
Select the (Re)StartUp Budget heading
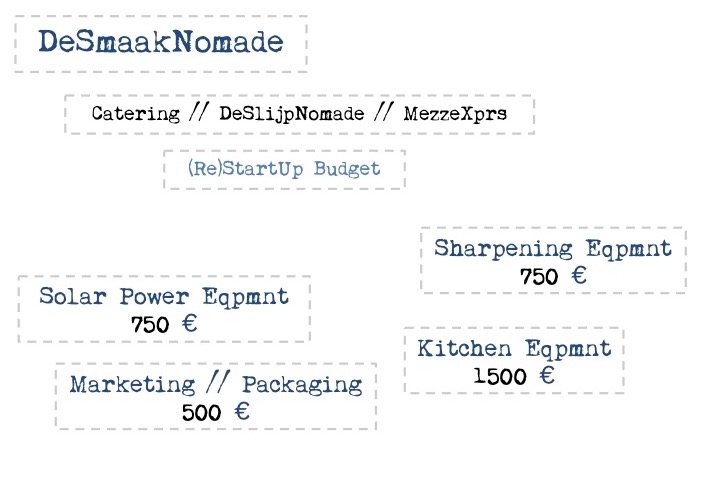point(284,169)
